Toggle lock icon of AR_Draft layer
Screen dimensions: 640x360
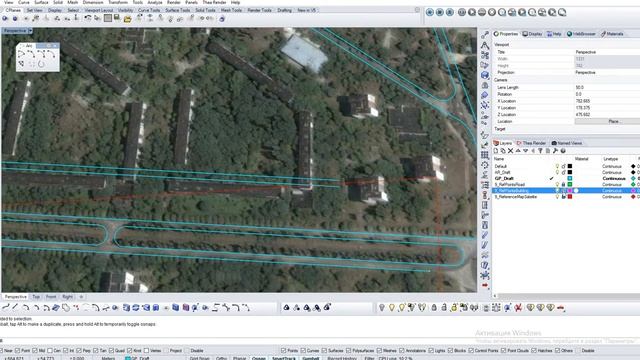[x=564, y=172]
